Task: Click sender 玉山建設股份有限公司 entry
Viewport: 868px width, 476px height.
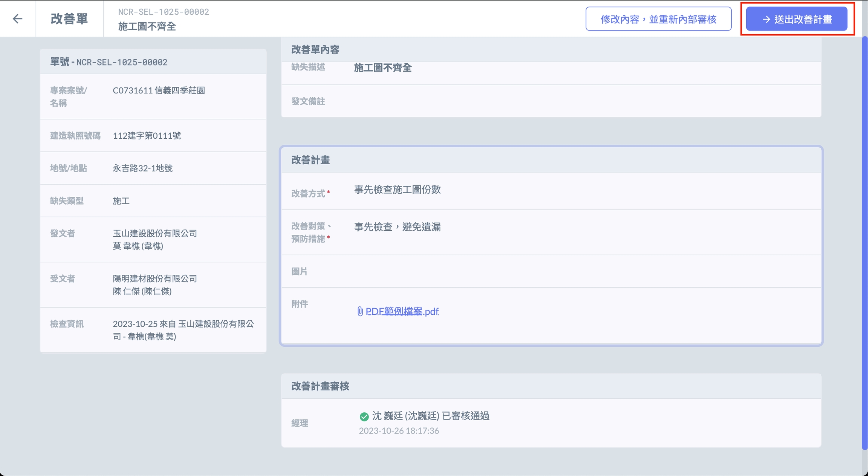Action: pyautogui.click(x=155, y=233)
